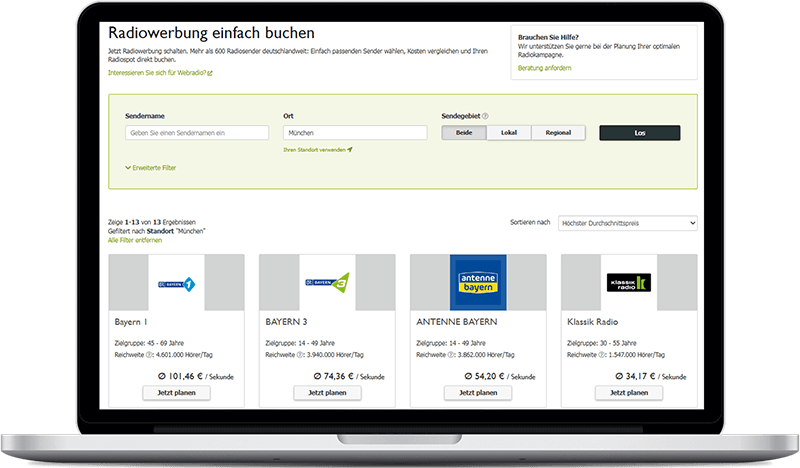
Task: Switch Sendegebiet to Lokal
Action: [508, 133]
